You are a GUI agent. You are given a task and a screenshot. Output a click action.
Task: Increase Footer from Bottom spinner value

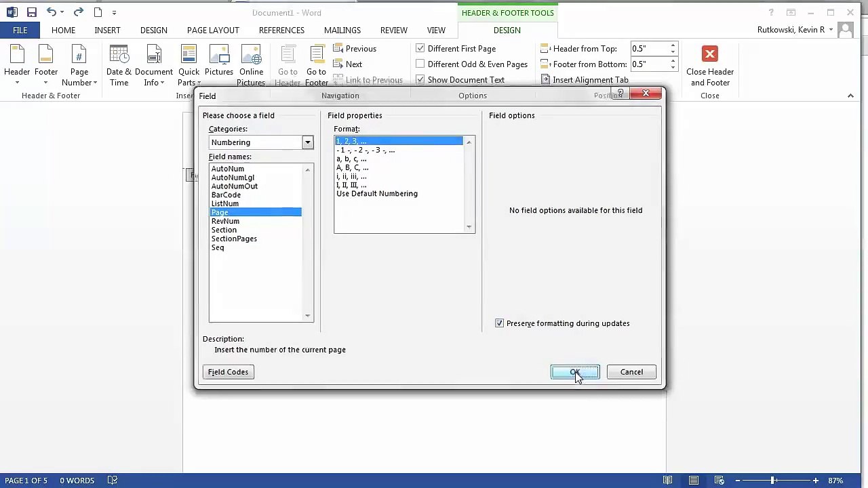coord(673,62)
